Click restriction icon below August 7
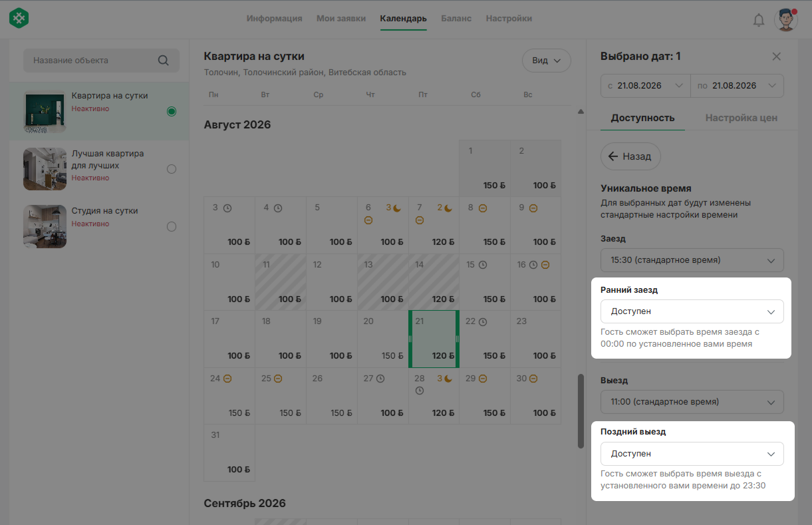 (420, 220)
